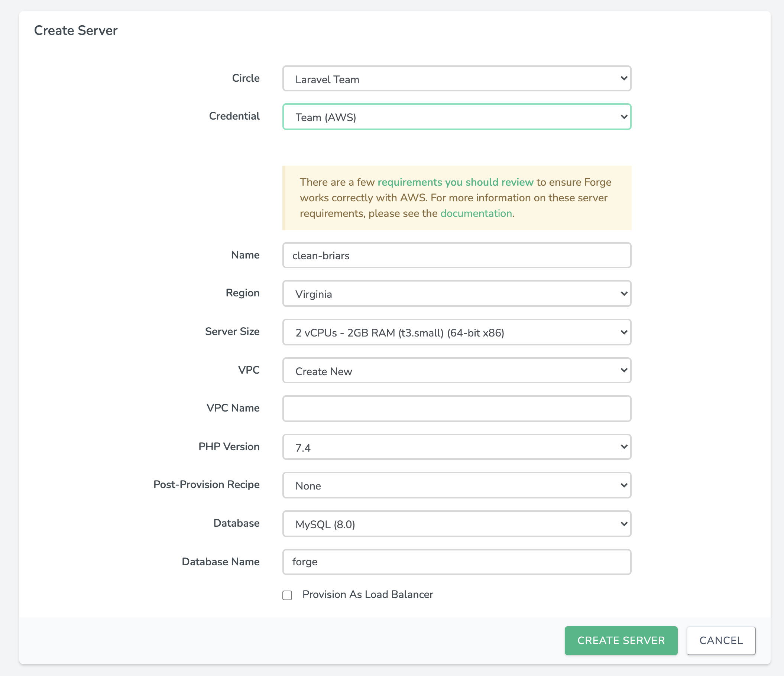This screenshot has height=676, width=784.
Task: Open the Post-Provision Recipe dropdown
Action: click(x=456, y=485)
